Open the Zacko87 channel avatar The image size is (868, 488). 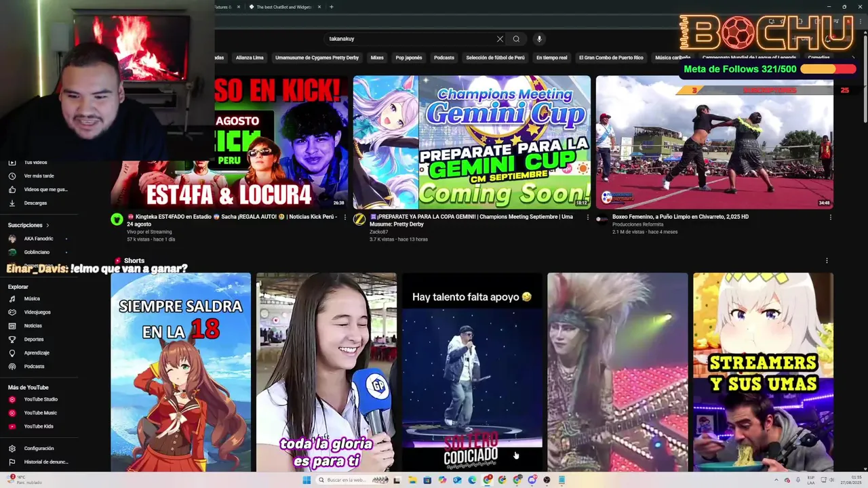pos(359,219)
